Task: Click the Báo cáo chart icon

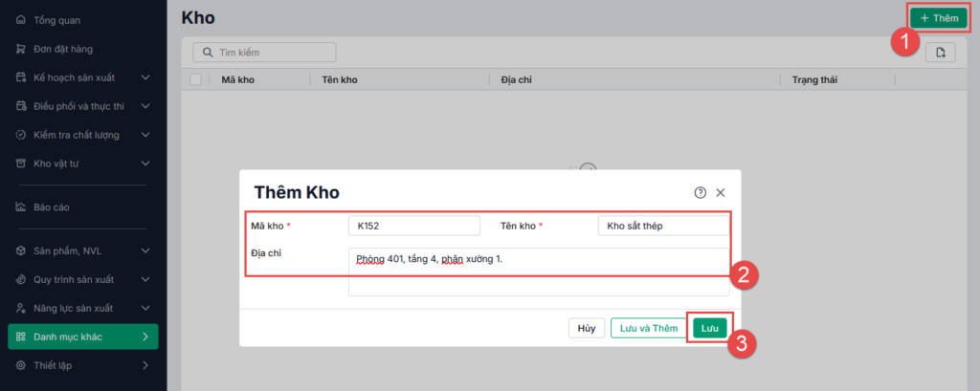Action: click(21, 206)
